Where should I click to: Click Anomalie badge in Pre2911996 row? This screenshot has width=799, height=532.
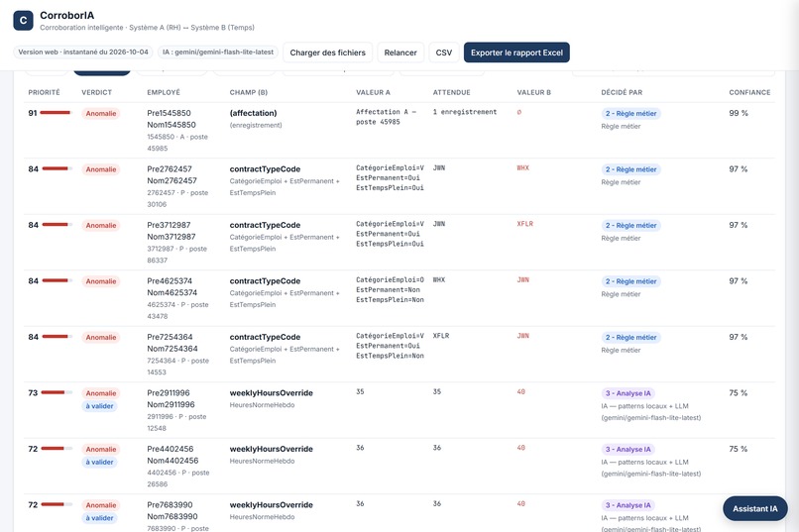101,393
